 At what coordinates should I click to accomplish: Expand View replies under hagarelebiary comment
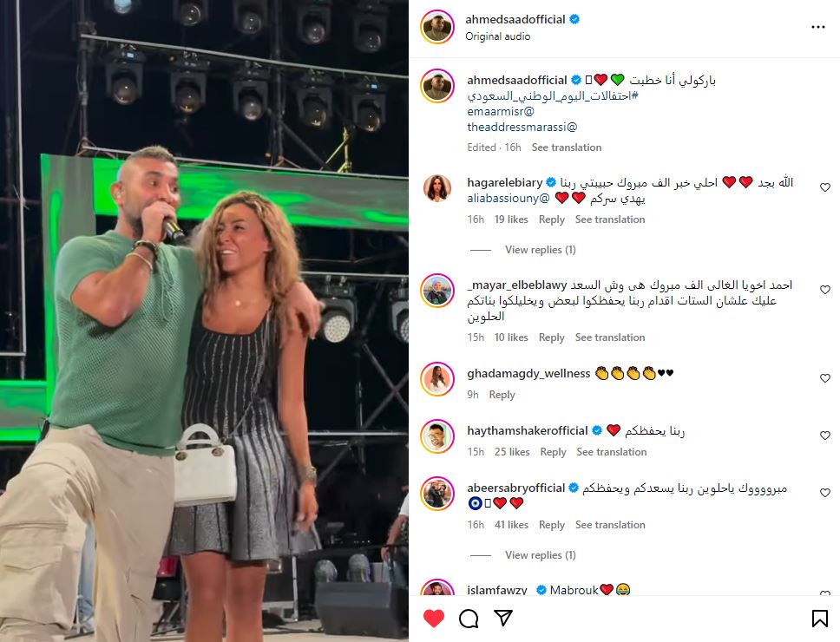(x=540, y=250)
